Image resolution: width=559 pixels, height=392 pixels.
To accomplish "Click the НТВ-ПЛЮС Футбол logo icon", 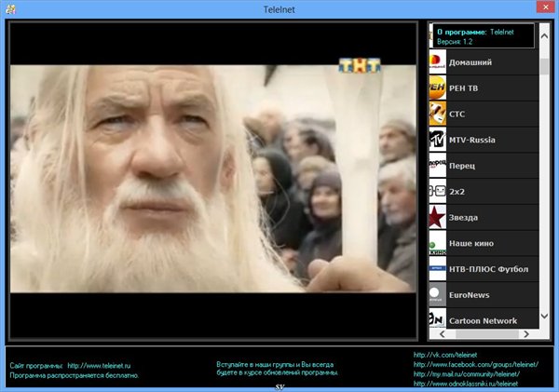I will click(438, 269).
